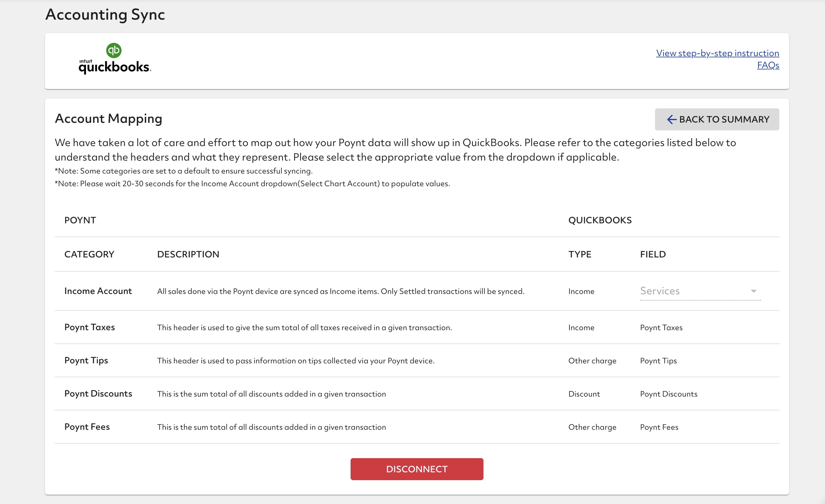Click the left arrow in Back to Summary
Viewport: 825px width, 504px height.
tap(672, 120)
